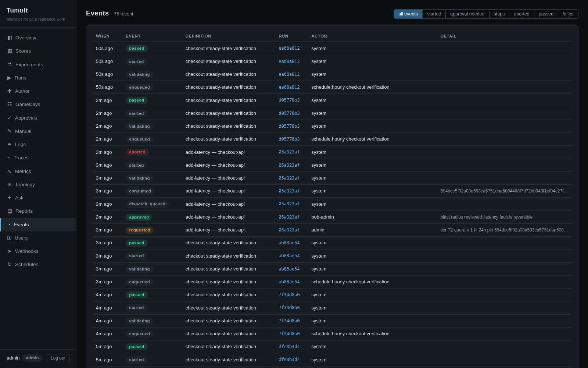
Task: Click the 'approved' status badge
Action: click(139, 217)
